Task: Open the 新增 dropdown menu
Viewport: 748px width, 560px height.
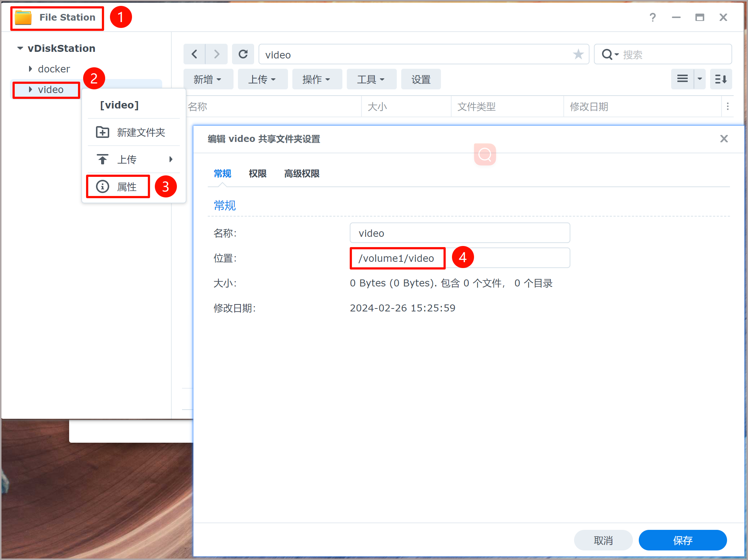Action: pos(208,79)
